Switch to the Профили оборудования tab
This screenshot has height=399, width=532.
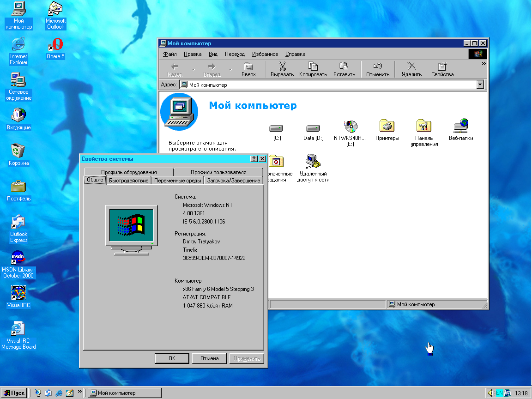pyautogui.click(x=129, y=172)
